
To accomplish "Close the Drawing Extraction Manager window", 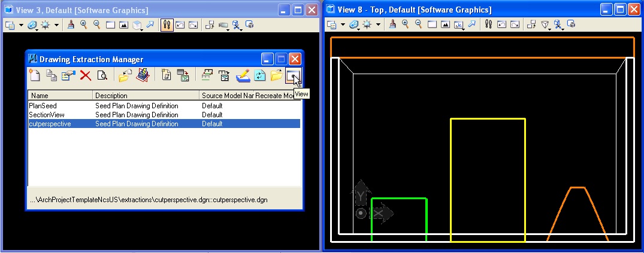I will (x=295, y=59).
